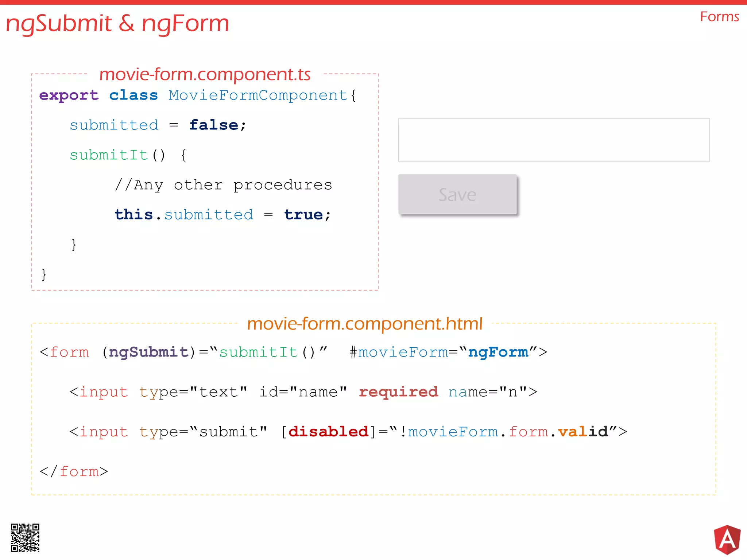Click 'this.submitted = true;' line
Screen dimensions: 747x560
pos(222,215)
